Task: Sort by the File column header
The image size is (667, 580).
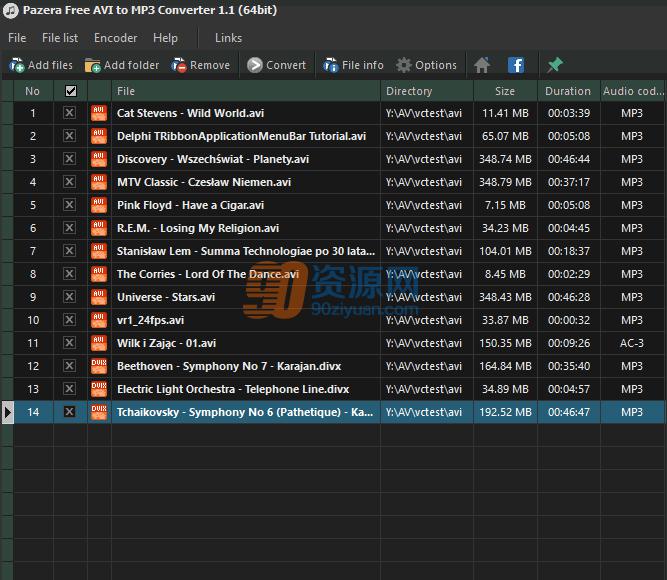Action: (x=246, y=91)
